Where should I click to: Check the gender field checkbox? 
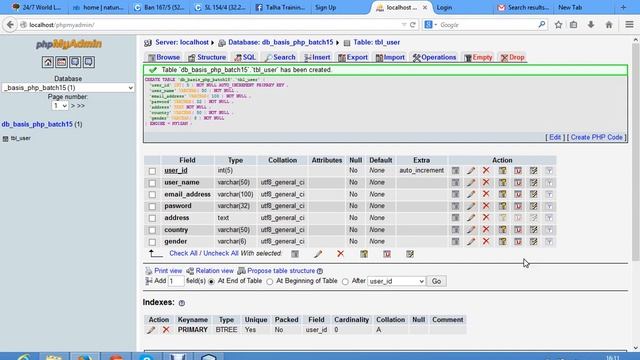point(152,242)
